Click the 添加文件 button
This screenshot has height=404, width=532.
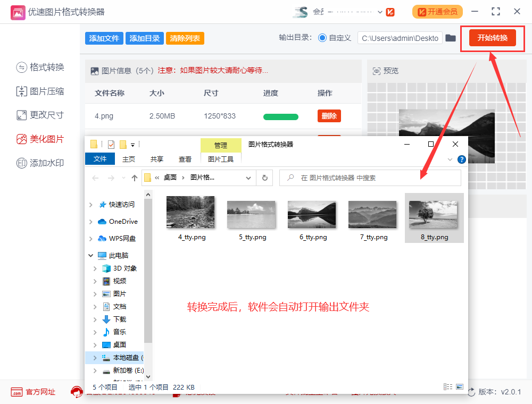coord(104,38)
